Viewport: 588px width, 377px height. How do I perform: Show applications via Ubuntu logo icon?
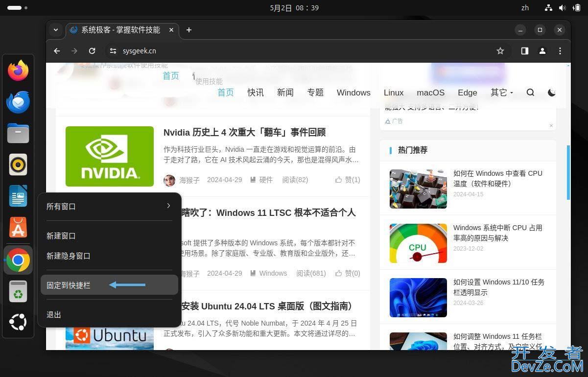tap(18, 323)
